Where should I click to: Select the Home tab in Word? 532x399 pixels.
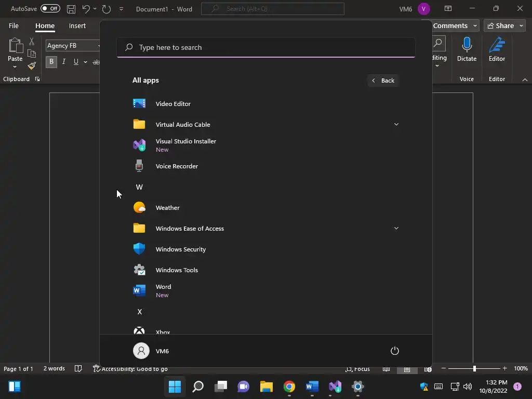click(45, 26)
